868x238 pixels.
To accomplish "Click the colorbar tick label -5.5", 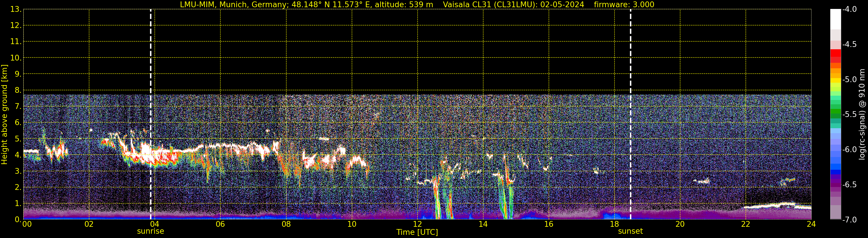I will 849,114.
